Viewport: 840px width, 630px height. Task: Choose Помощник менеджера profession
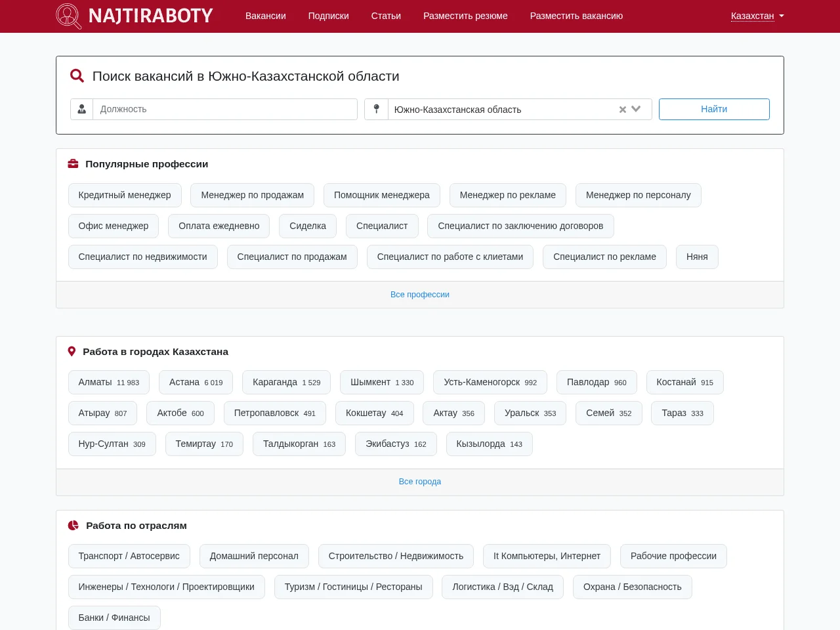click(x=382, y=195)
